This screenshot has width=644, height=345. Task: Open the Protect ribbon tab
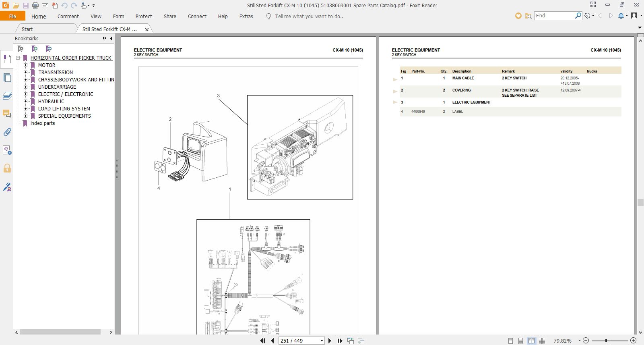144,17
